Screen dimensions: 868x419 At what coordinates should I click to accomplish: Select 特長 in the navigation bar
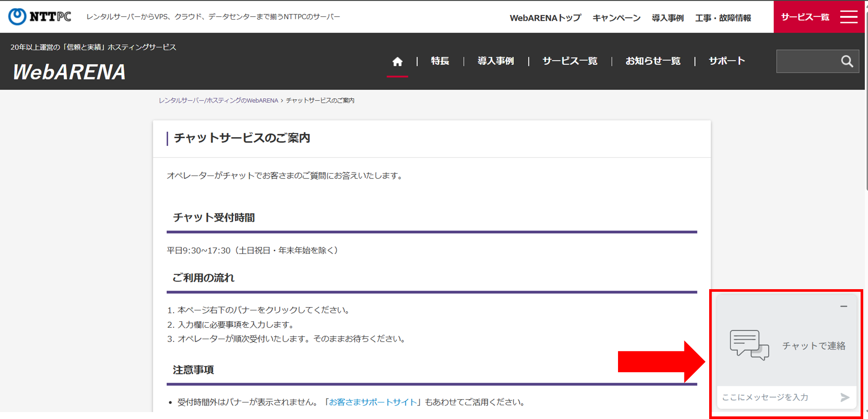pos(440,61)
